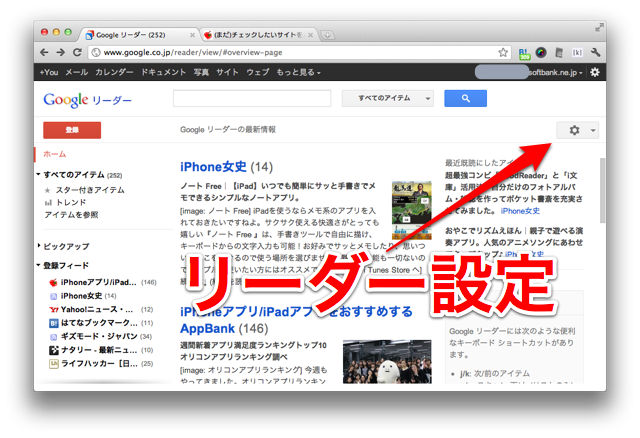Open the Chrome wrench menu
The width and height of the screenshot is (640, 438).
click(x=595, y=52)
